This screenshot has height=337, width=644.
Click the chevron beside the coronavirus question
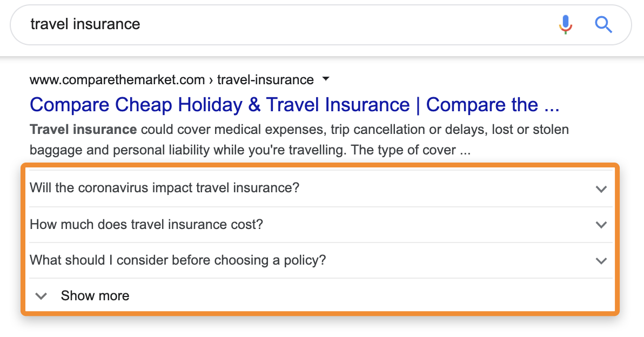tap(601, 189)
